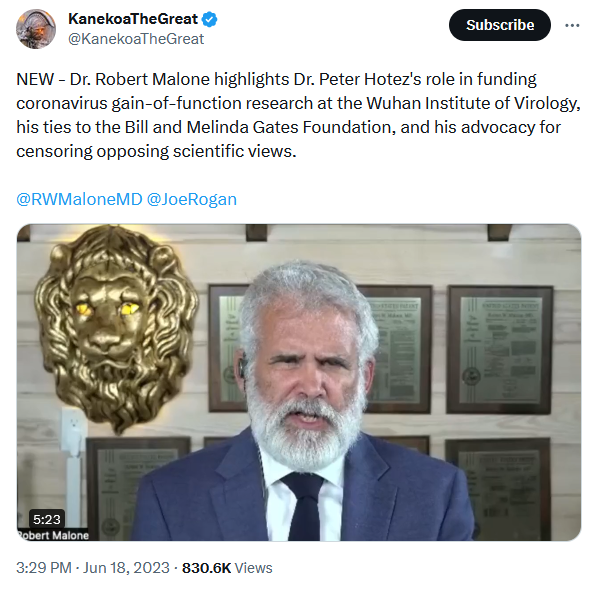Click the Jun 18, 2023 date
The image size is (594, 590).
[126, 568]
